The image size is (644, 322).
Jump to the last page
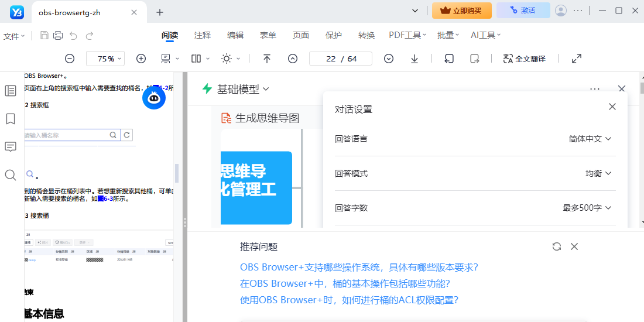coord(415,59)
